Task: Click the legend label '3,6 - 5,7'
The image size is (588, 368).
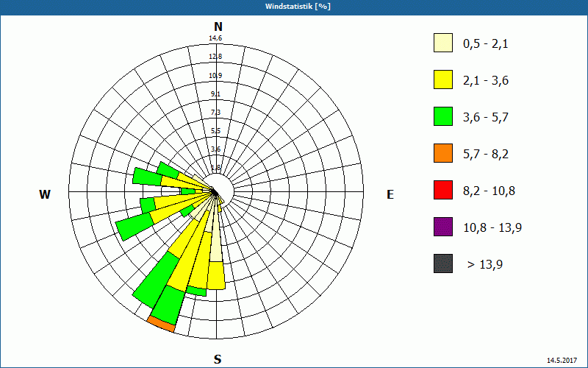Action: click(x=486, y=118)
